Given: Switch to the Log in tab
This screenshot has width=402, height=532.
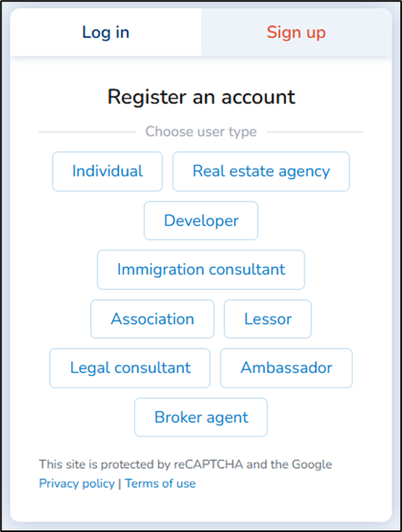Looking at the screenshot, I should [x=105, y=32].
